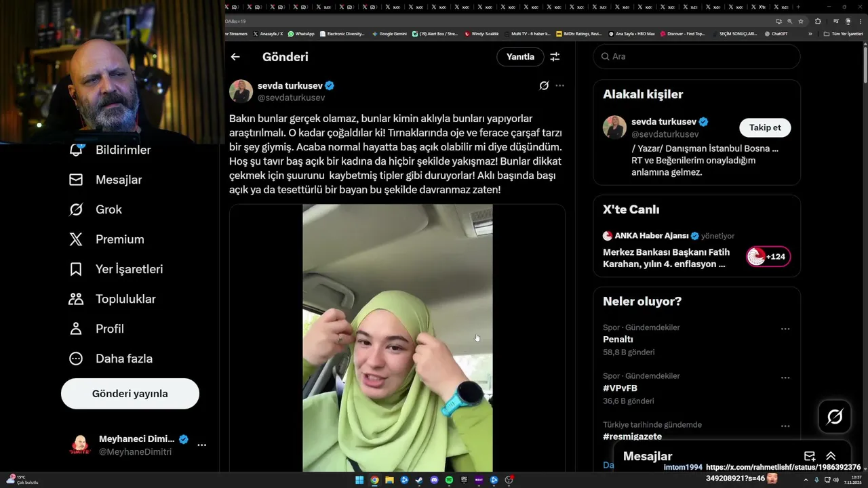
Task: Click the Ara search field
Action: pos(696,57)
